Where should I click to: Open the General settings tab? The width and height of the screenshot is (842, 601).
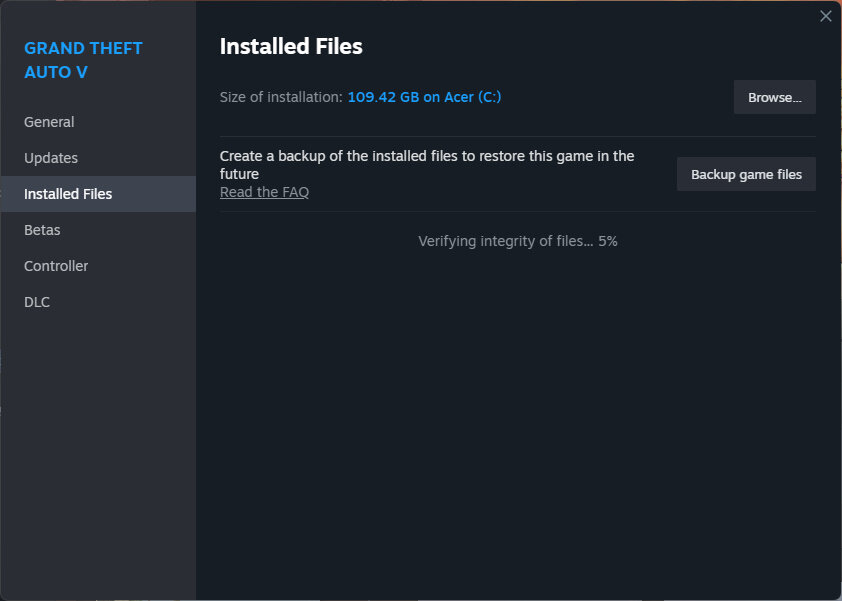pos(49,122)
